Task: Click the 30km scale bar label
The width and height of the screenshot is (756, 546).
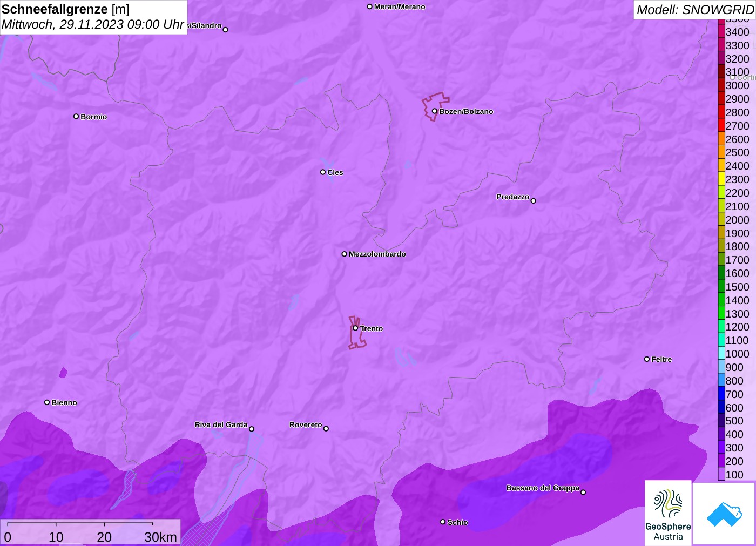Action: click(160, 537)
